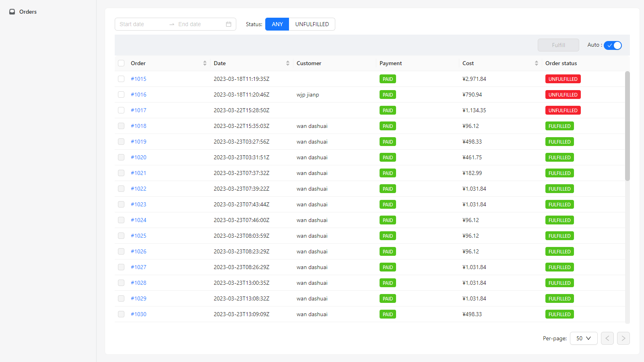This screenshot has height=362, width=644.
Task: Go to previous page arrow
Action: pos(607,338)
